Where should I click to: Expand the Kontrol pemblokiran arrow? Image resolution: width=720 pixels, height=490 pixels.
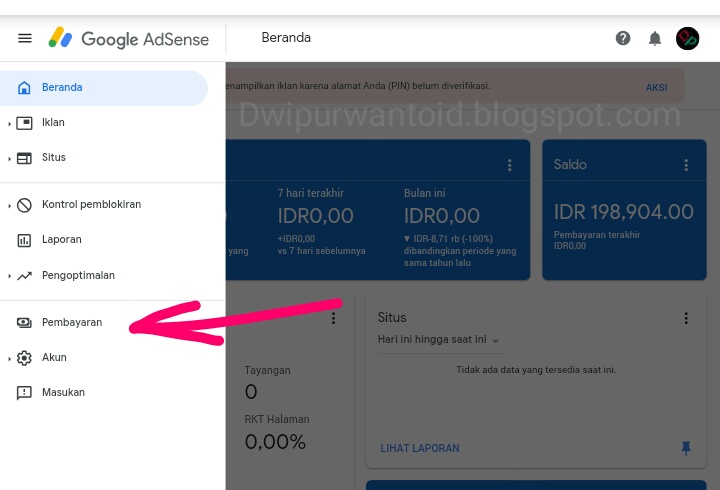(x=9, y=206)
